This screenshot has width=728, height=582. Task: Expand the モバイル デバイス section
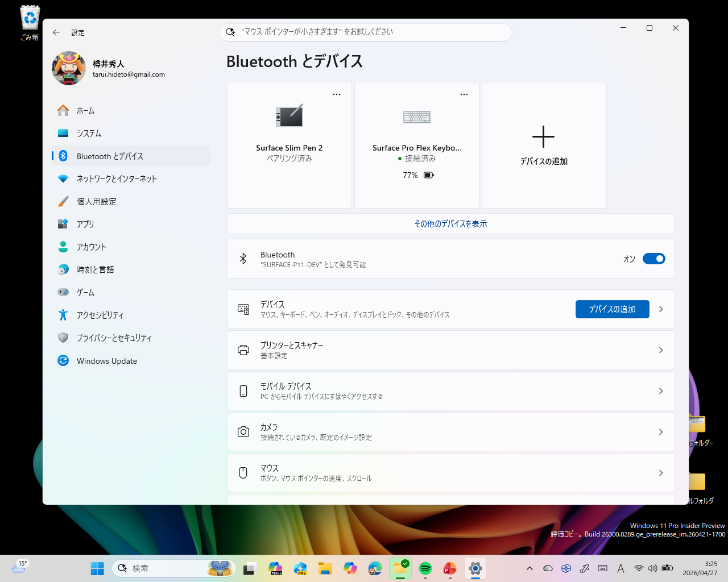pos(661,390)
